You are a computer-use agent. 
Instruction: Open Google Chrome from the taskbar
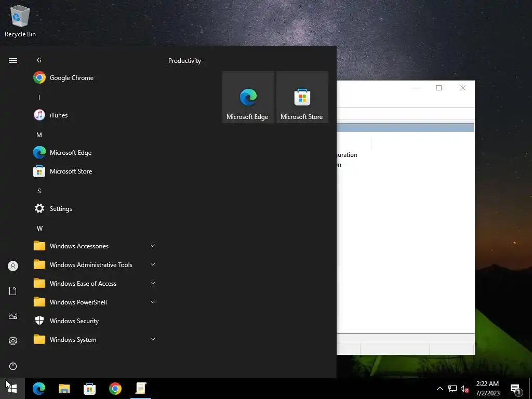tap(115, 389)
